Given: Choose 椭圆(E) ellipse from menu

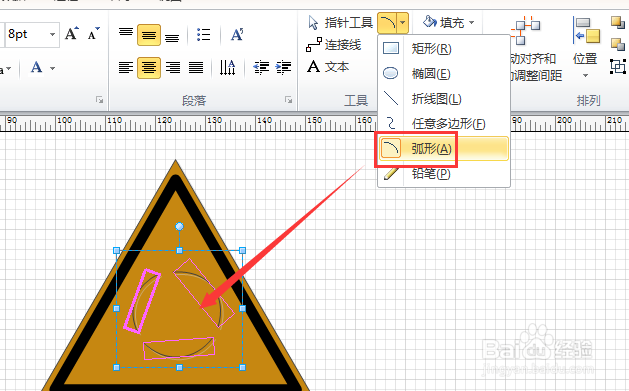Looking at the screenshot, I should point(444,74).
